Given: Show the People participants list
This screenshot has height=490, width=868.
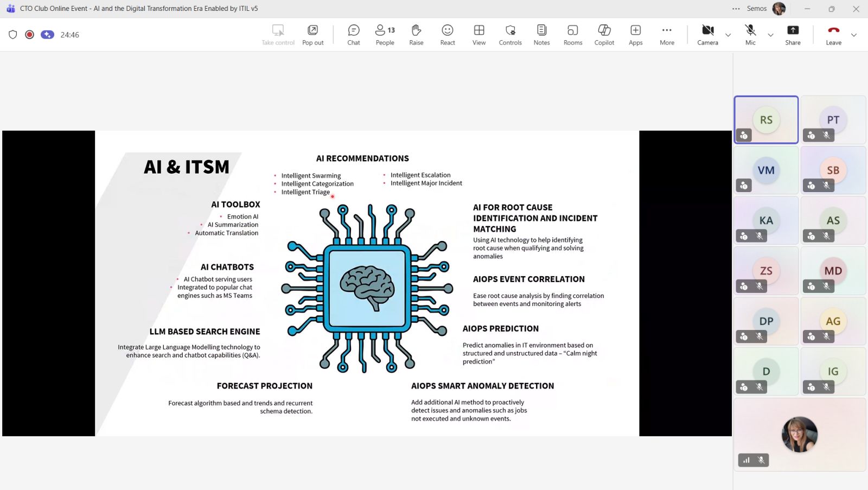Looking at the screenshot, I should [x=385, y=35].
